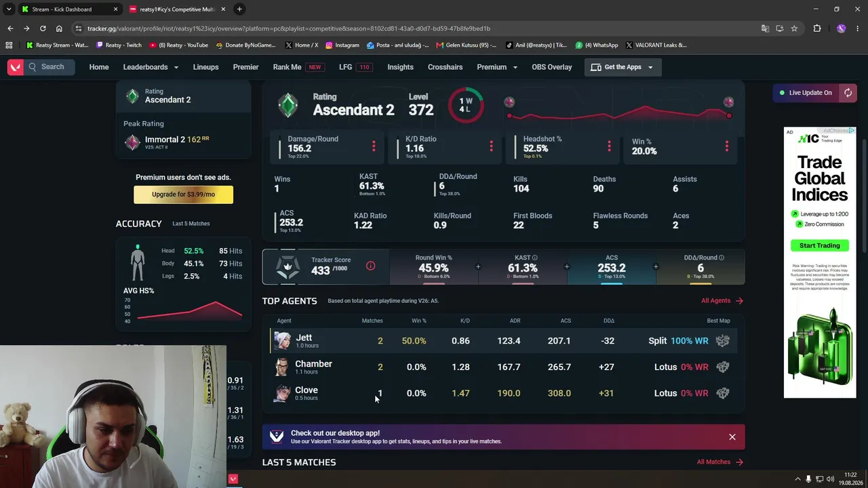Click the DDΔ/Round info icon in score bar

tap(721, 258)
